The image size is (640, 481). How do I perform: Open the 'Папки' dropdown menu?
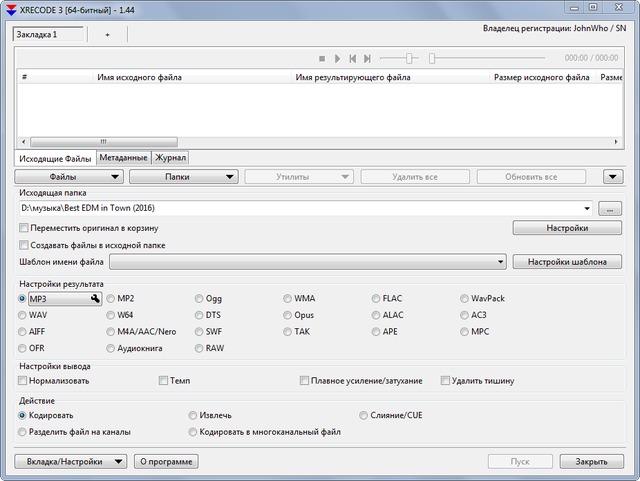tap(184, 177)
